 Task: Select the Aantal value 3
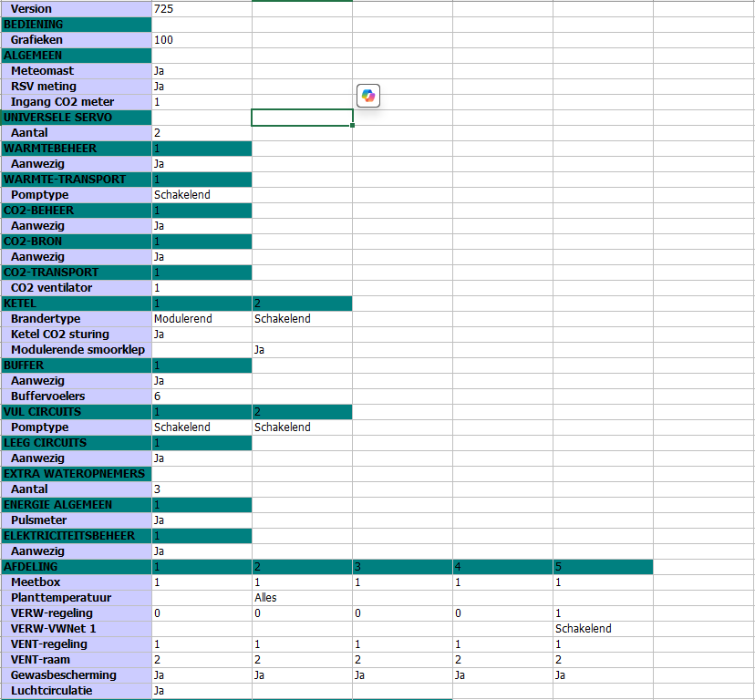[202, 489]
